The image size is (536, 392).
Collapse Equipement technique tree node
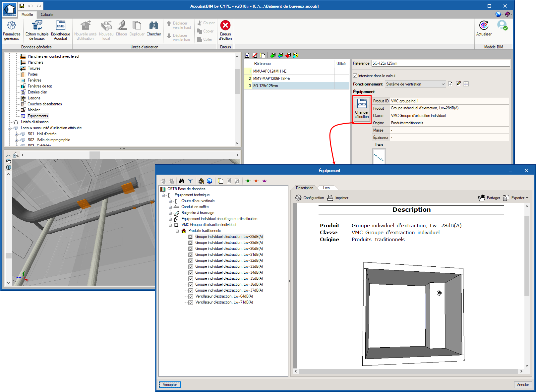coord(163,195)
